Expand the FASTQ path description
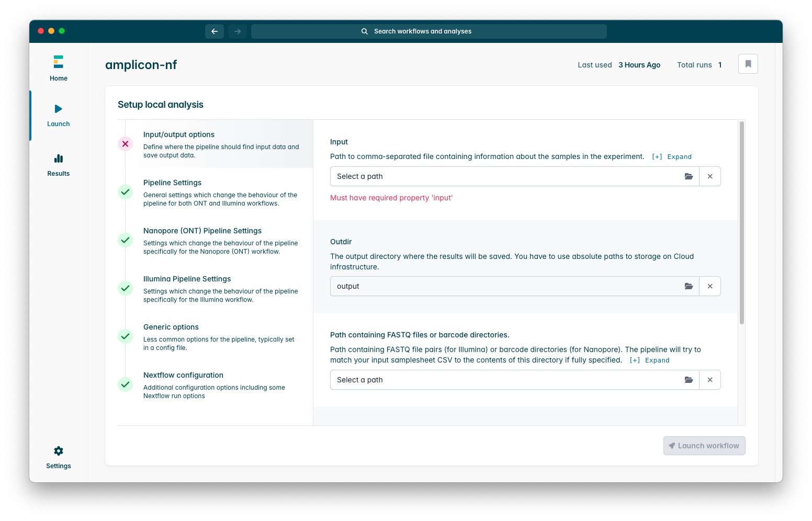Screen dimensions: 812x521 (x=650, y=360)
